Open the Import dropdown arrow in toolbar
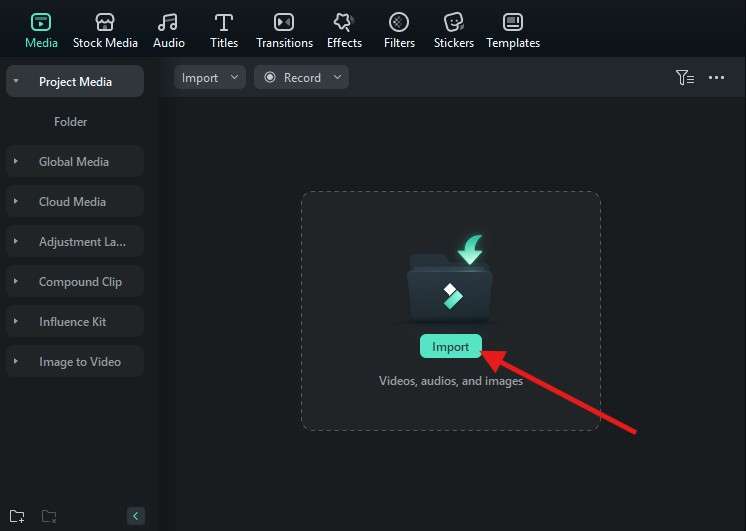746x531 pixels. pyautogui.click(x=234, y=77)
